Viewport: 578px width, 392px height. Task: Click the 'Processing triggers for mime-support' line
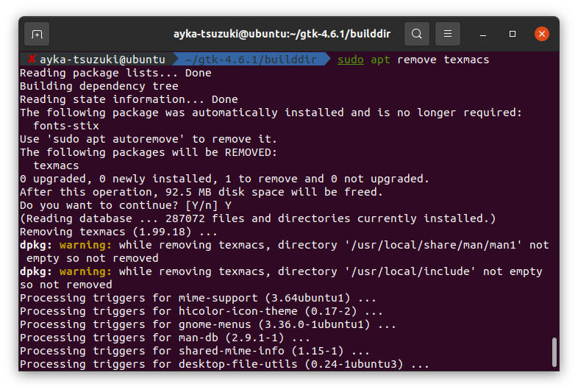click(198, 298)
